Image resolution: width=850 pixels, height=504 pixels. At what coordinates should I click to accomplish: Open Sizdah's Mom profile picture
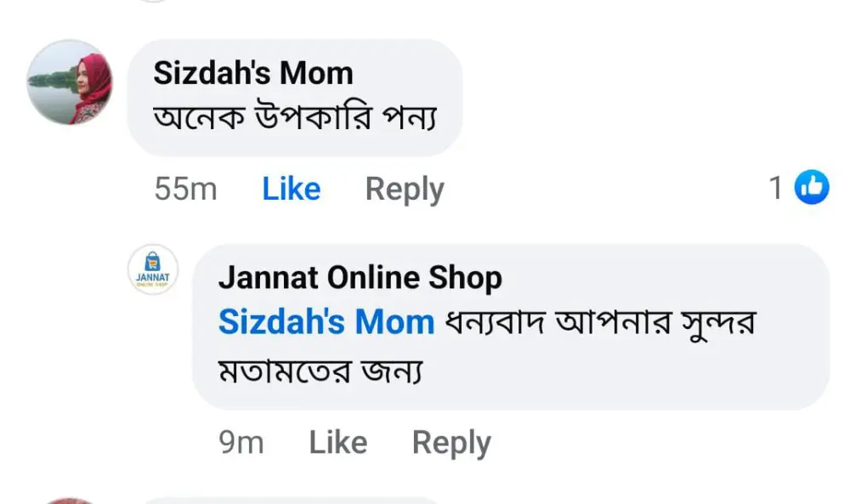click(x=71, y=82)
